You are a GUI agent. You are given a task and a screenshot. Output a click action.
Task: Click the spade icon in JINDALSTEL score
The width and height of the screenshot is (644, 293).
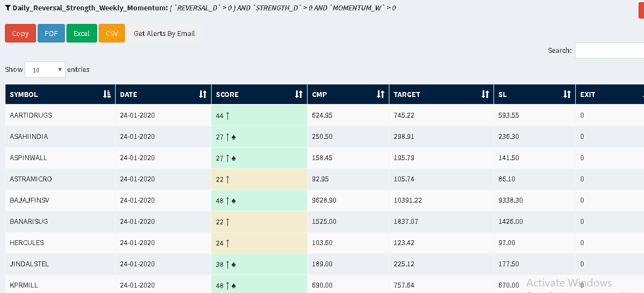pyautogui.click(x=234, y=265)
